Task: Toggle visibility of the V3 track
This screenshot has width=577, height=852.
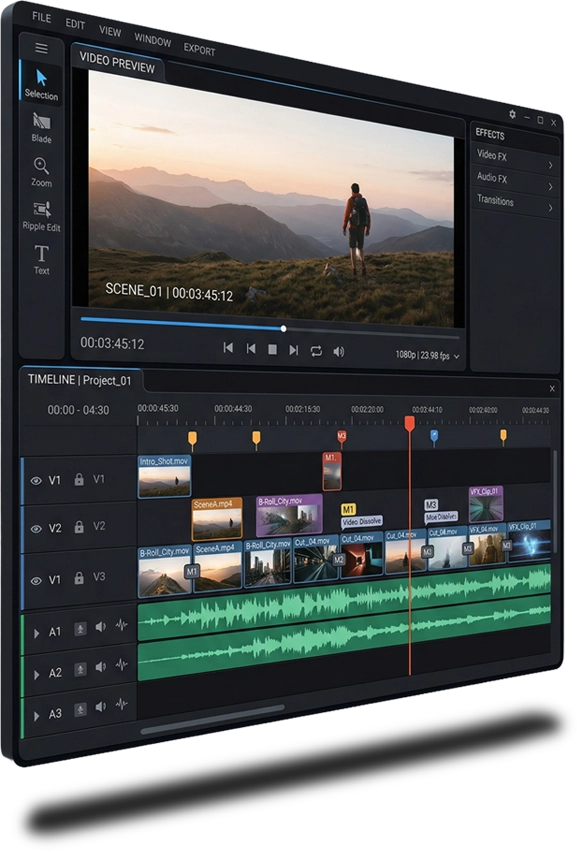Action: (x=36, y=581)
